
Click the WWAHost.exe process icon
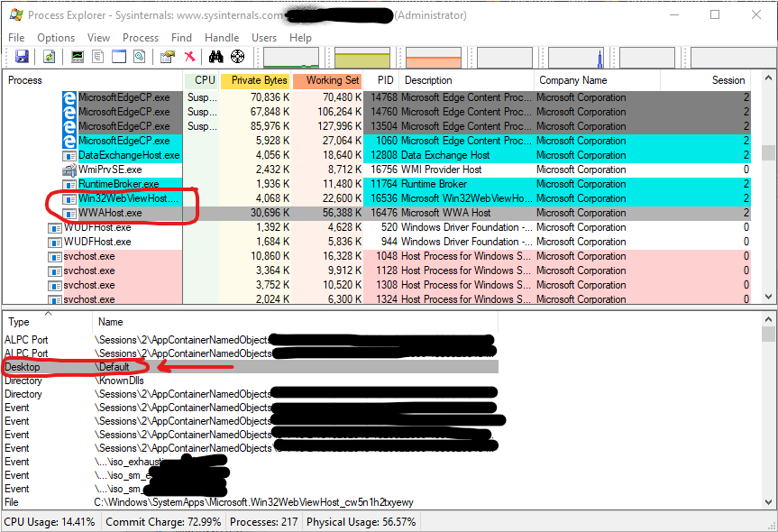click(69, 214)
